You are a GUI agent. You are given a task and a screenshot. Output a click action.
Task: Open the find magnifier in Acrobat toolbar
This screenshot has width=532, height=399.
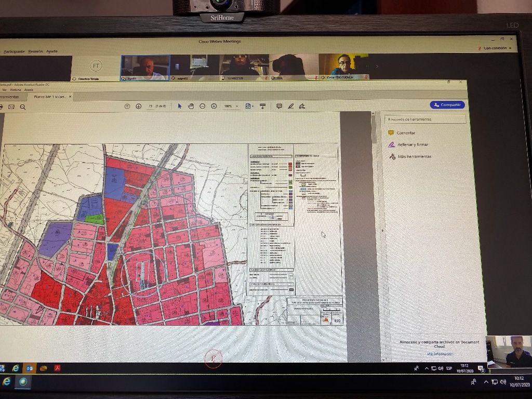pyautogui.click(x=23, y=107)
